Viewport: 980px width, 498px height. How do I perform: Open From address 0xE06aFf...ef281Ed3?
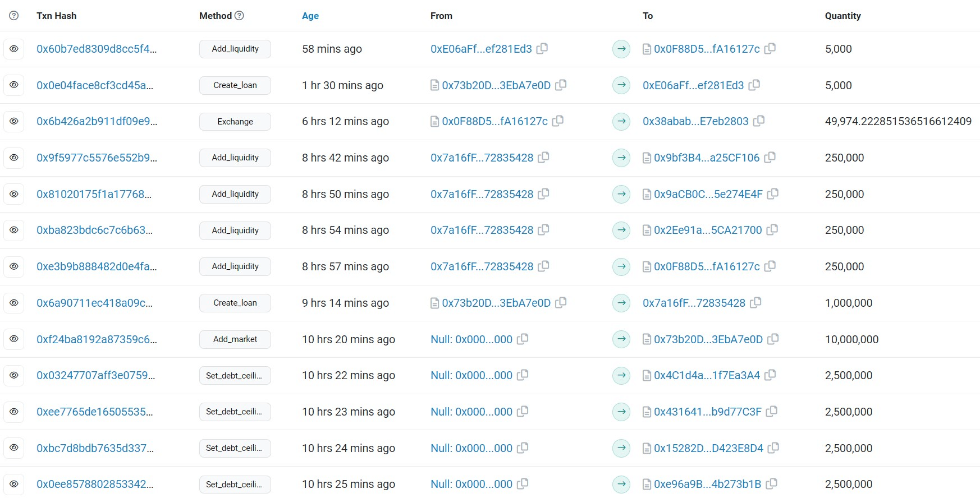point(481,49)
